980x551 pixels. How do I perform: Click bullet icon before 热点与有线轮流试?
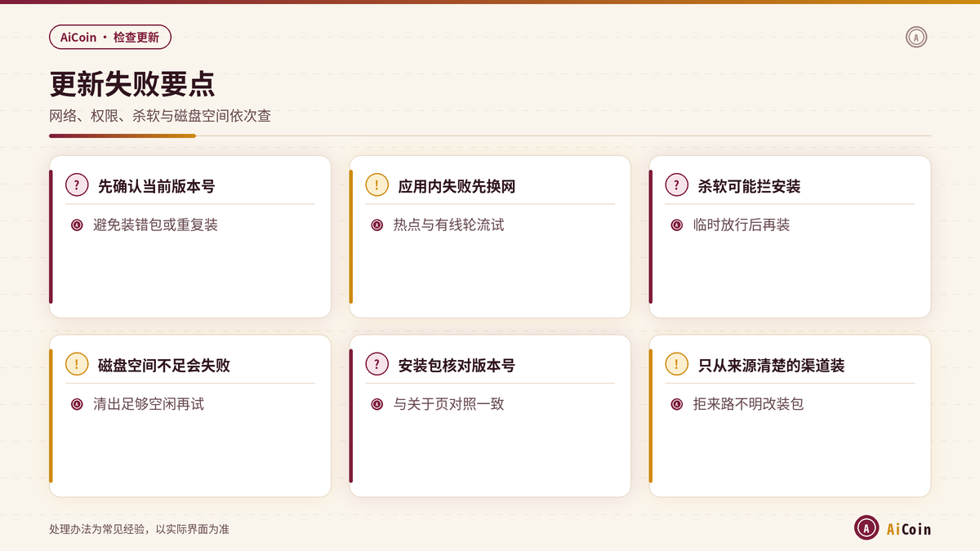point(376,225)
